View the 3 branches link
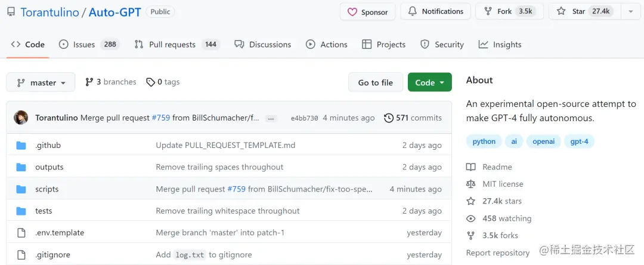This screenshot has width=644, height=265. tap(110, 82)
